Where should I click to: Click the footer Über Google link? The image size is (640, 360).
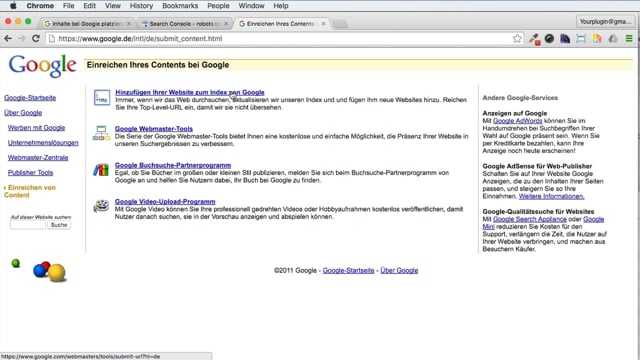(399, 270)
